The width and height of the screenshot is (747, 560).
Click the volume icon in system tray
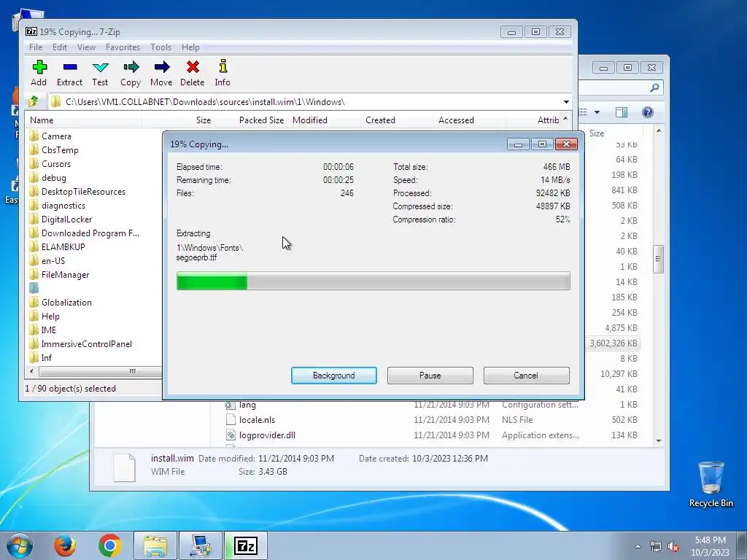click(673, 547)
